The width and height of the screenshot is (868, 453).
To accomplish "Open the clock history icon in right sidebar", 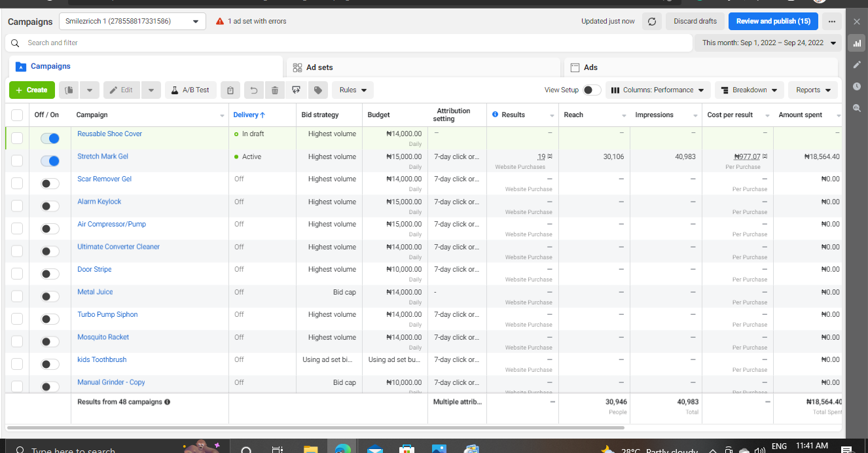I will point(856,86).
